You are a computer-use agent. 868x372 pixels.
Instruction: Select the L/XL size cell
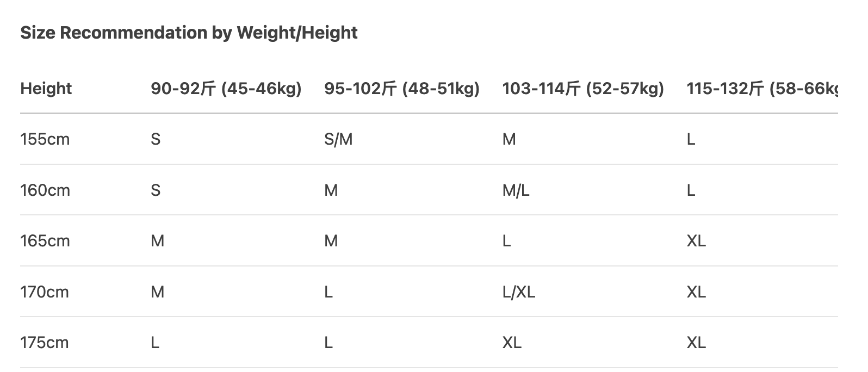point(518,292)
